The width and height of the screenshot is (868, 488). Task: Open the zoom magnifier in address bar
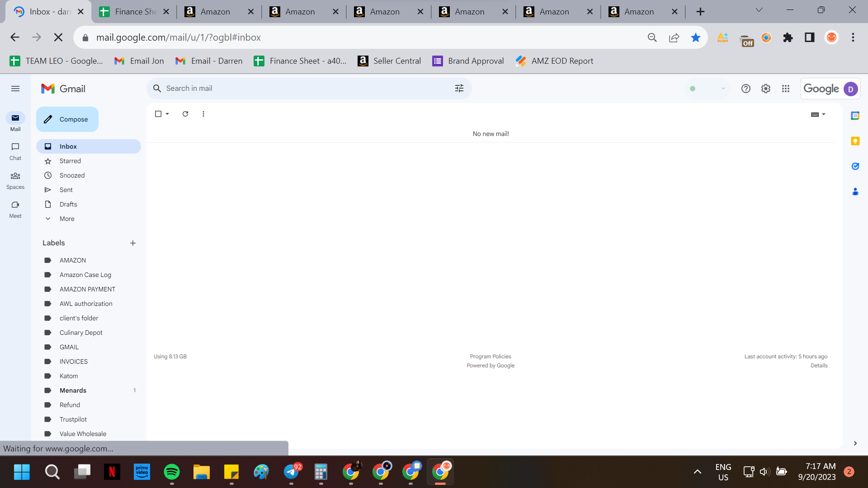[652, 38]
